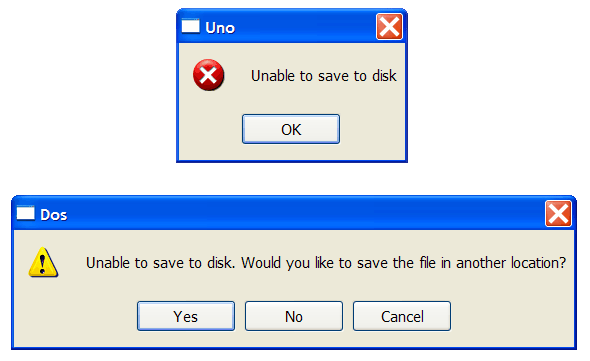This screenshot has width=590, height=361.
Task: Click blank beige area beside the OK button
Action: [371, 130]
